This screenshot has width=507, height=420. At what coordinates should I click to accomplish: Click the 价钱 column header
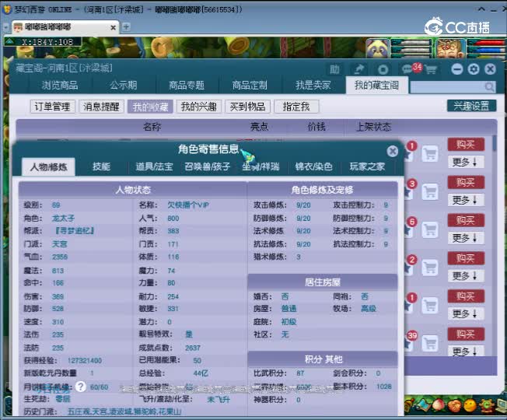click(316, 127)
